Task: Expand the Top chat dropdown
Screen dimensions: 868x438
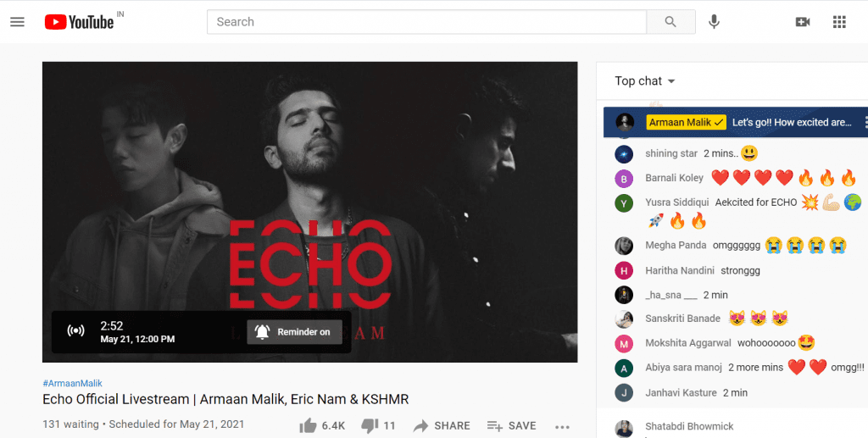Action: click(645, 80)
